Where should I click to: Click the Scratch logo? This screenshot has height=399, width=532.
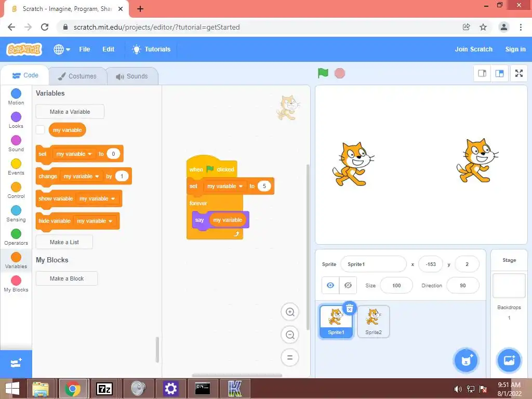pos(24,49)
